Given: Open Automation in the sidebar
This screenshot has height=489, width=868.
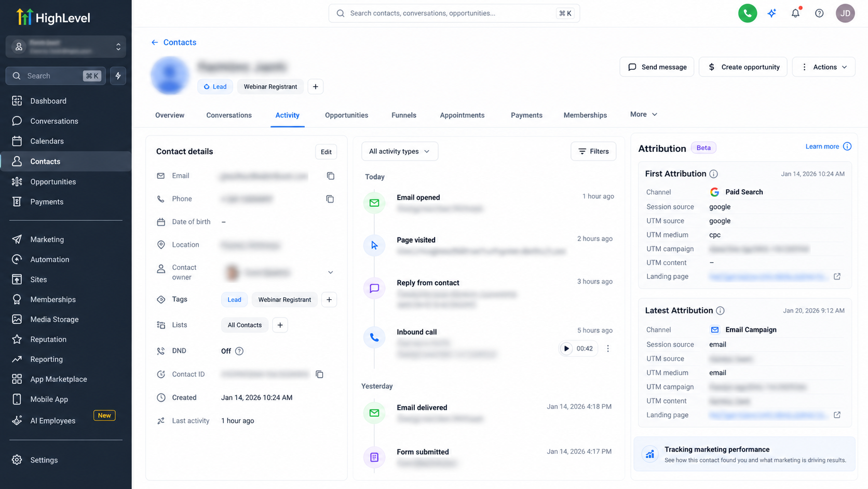Looking at the screenshot, I should pyautogui.click(x=50, y=259).
